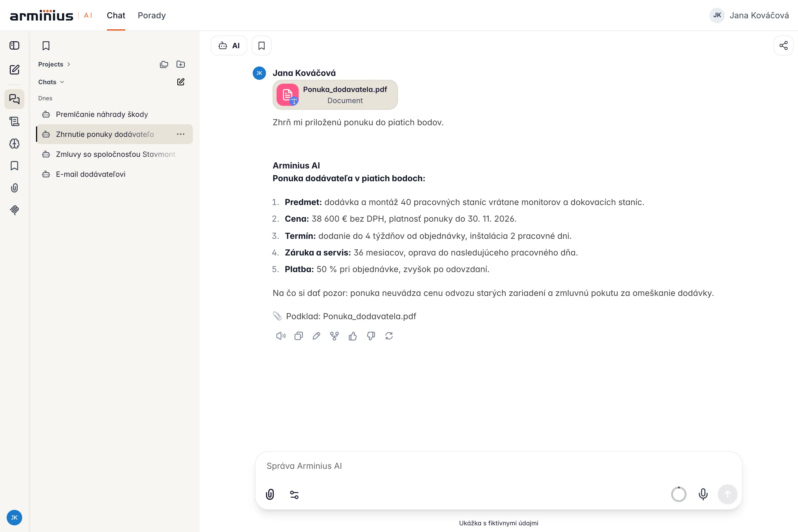
Task: Click the circular progress indicator in message box
Action: point(679,494)
